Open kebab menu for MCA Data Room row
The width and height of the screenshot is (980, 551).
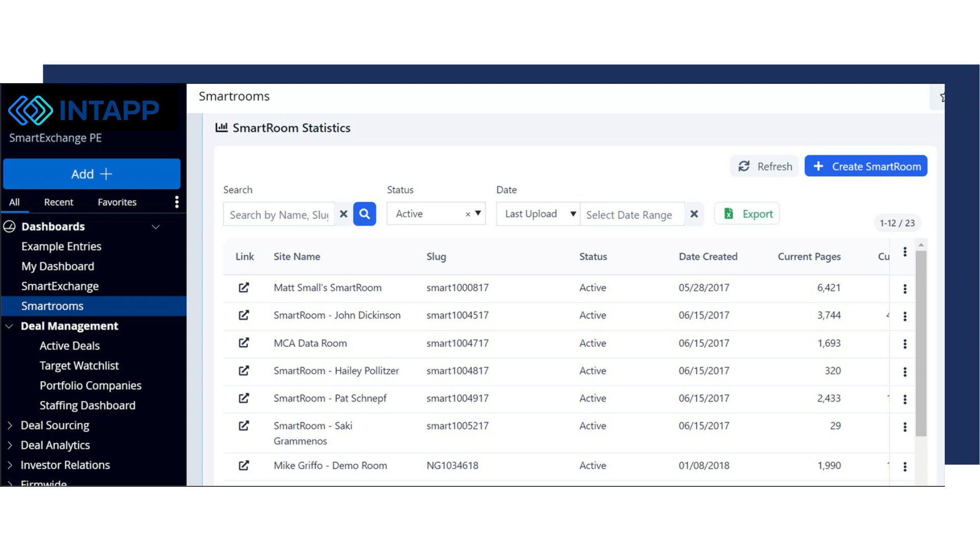pos(905,344)
